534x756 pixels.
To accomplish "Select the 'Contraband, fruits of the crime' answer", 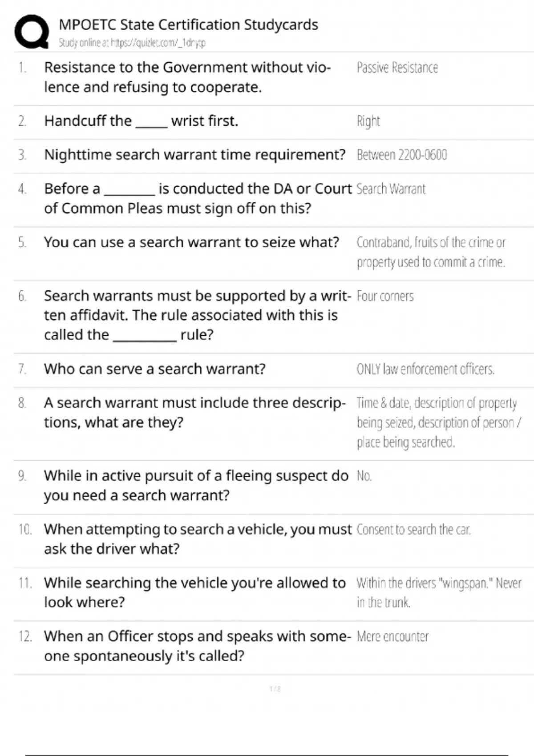I will pyautogui.click(x=430, y=252).
